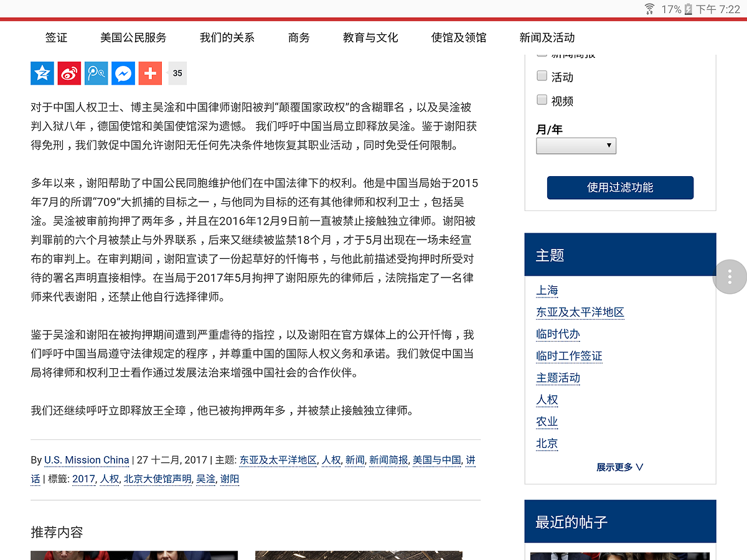
Task: Open the 谢阳 tag link
Action: tap(230, 479)
